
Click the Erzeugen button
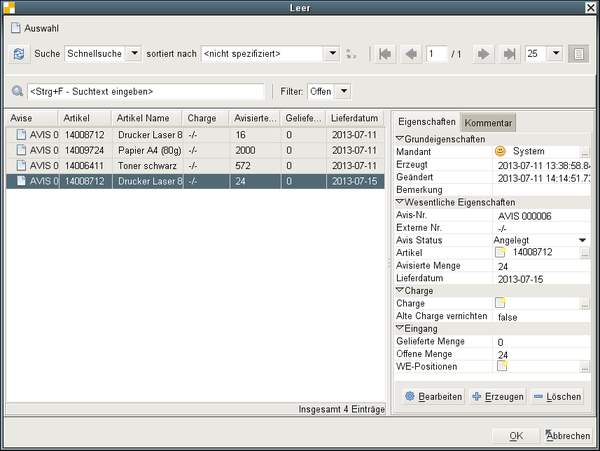(x=497, y=397)
